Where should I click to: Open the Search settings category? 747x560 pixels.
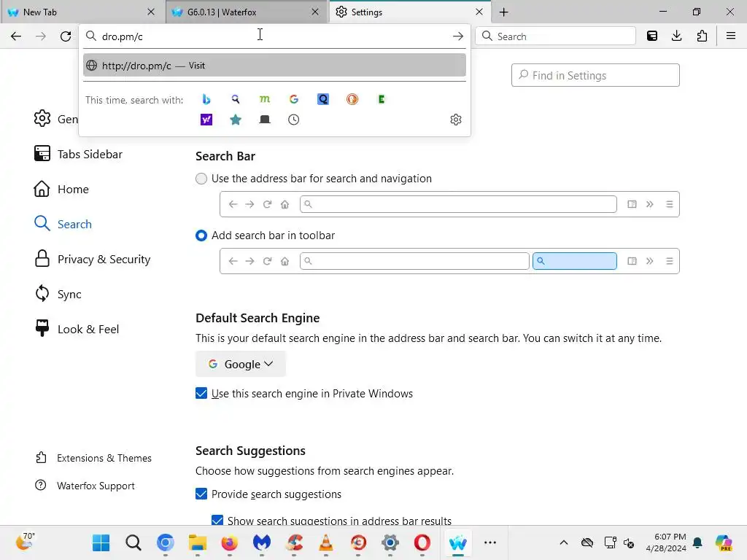pos(63,225)
